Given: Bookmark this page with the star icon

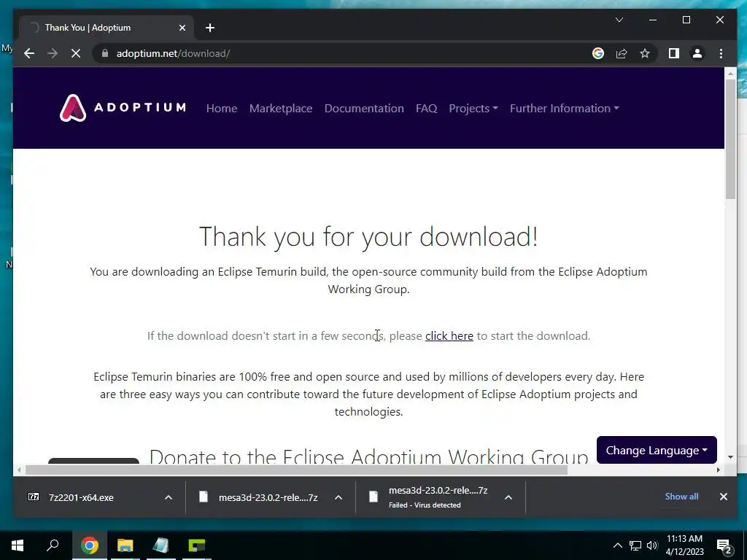Looking at the screenshot, I should (x=645, y=53).
